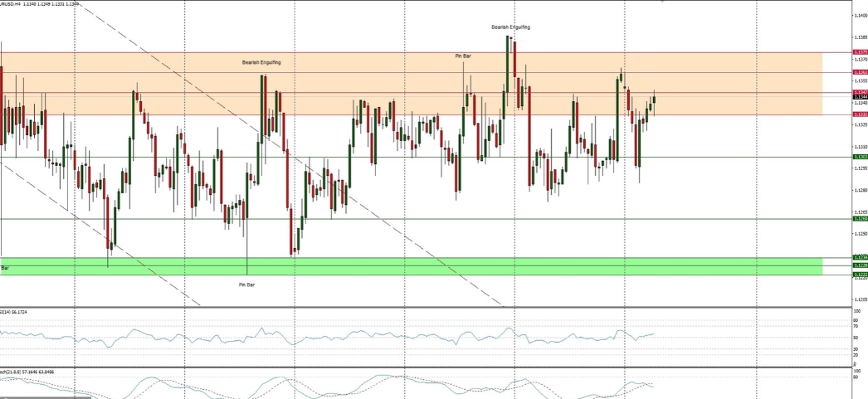
Task: Click the 1.1205 level on the price axis
Action: (x=860, y=299)
